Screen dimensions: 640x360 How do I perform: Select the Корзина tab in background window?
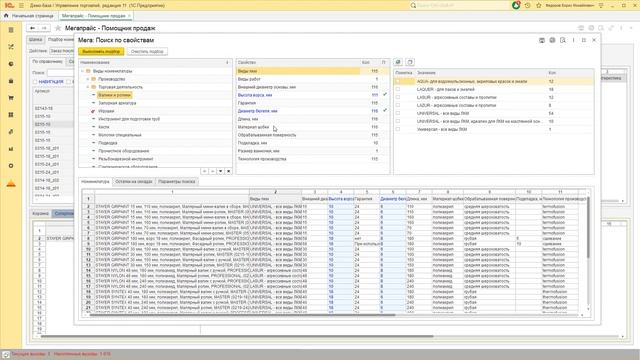point(41,213)
